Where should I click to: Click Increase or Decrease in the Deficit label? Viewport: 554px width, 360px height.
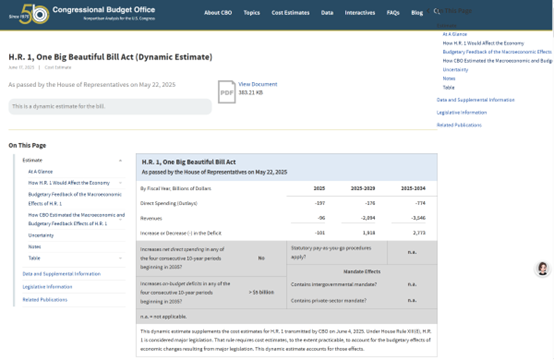pyautogui.click(x=181, y=233)
